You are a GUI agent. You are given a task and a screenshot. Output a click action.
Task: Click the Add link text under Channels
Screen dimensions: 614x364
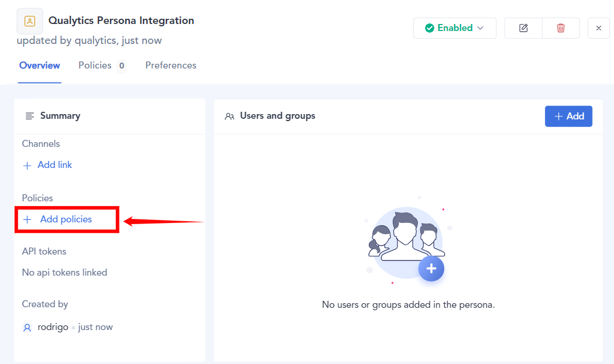pyautogui.click(x=55, y=165)
